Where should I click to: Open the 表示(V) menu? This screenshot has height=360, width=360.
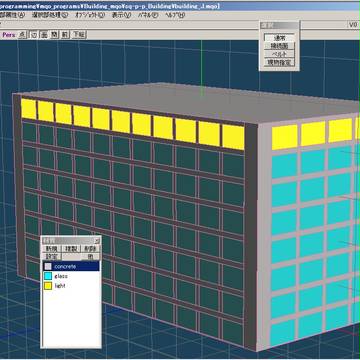121,15
